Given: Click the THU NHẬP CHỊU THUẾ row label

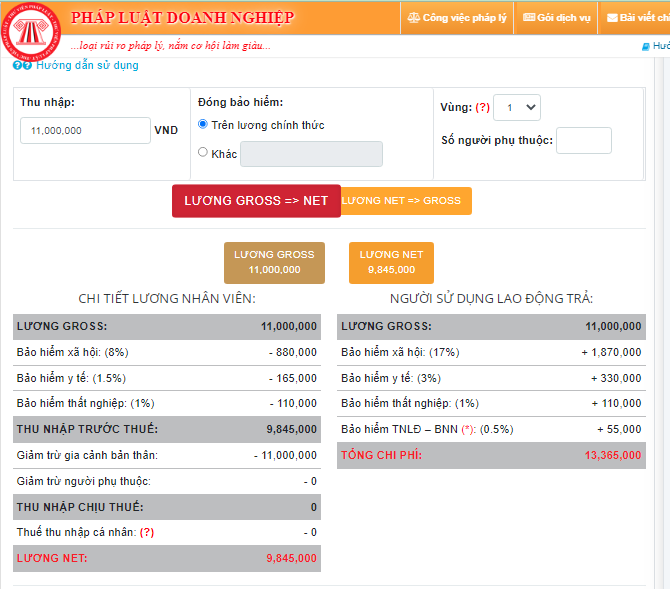Looking at the screenshot, I should pyautogui.click(x=80, y=507).
